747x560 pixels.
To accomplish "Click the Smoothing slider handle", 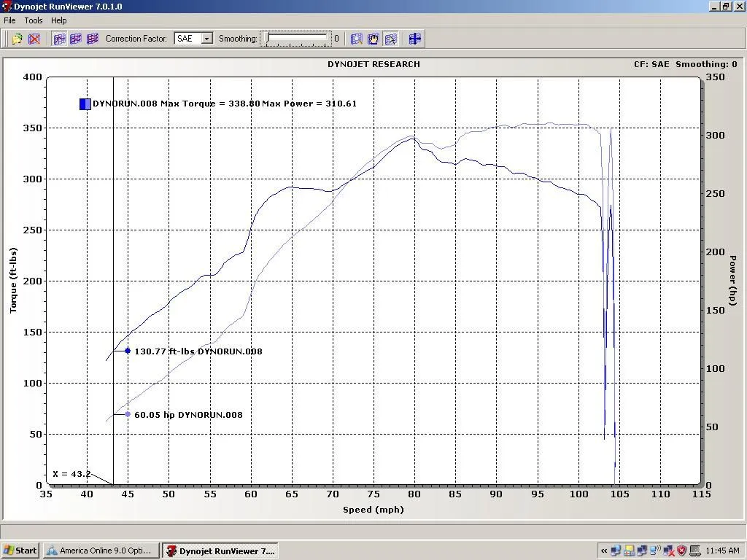I will (x=268, y=38).
